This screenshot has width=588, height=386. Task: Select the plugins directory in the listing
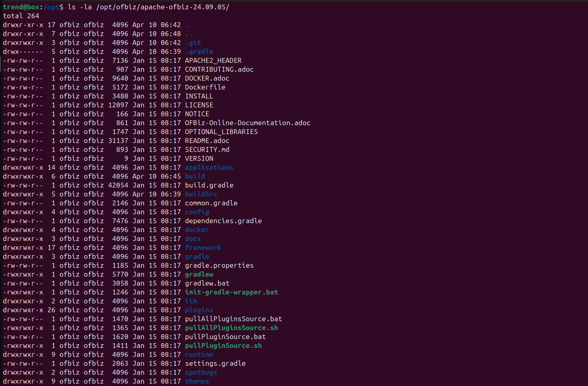198,310
